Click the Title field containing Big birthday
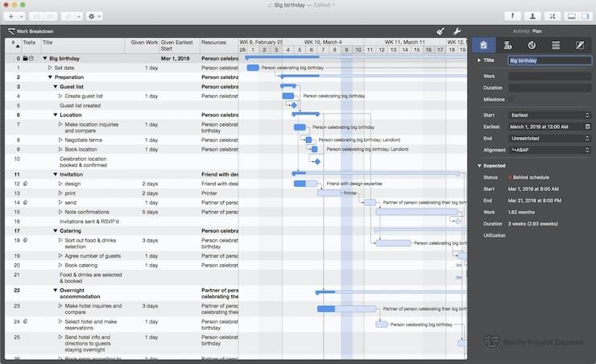This screenshot has width=596, height=364. pos(550,60)
